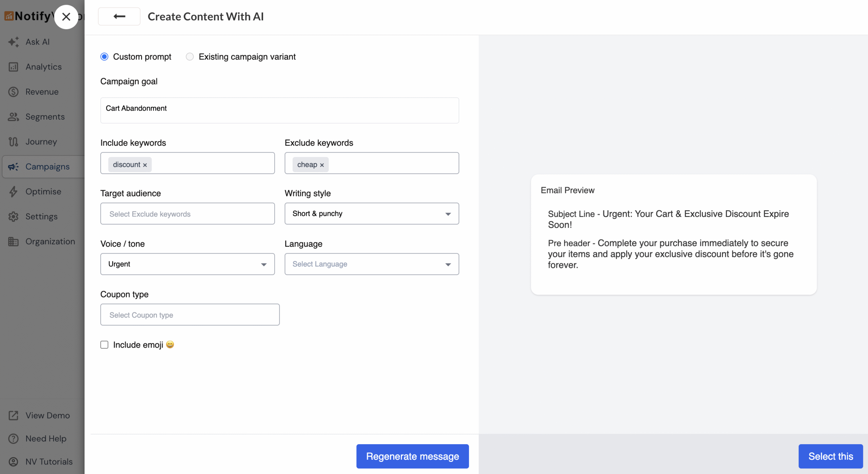This screenshot has height=474, width=868.
Task: Click the Journey path icon
Action: point(14,142)
